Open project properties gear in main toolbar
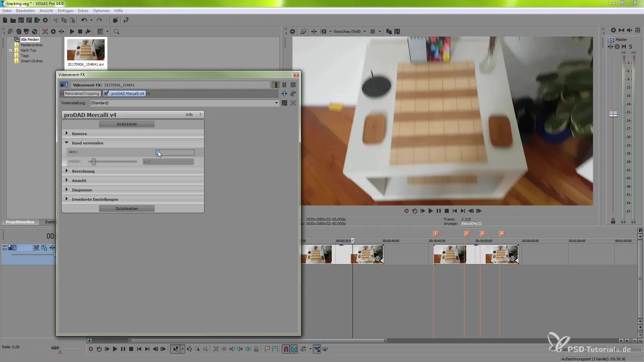 pyautogui.click(x=45, y=20)
